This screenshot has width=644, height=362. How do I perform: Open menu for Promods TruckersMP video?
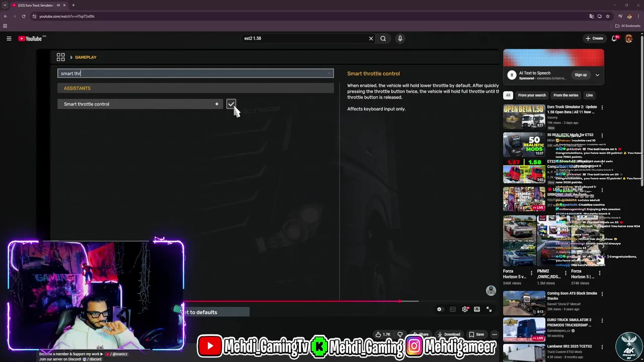[x=602, y=320]
